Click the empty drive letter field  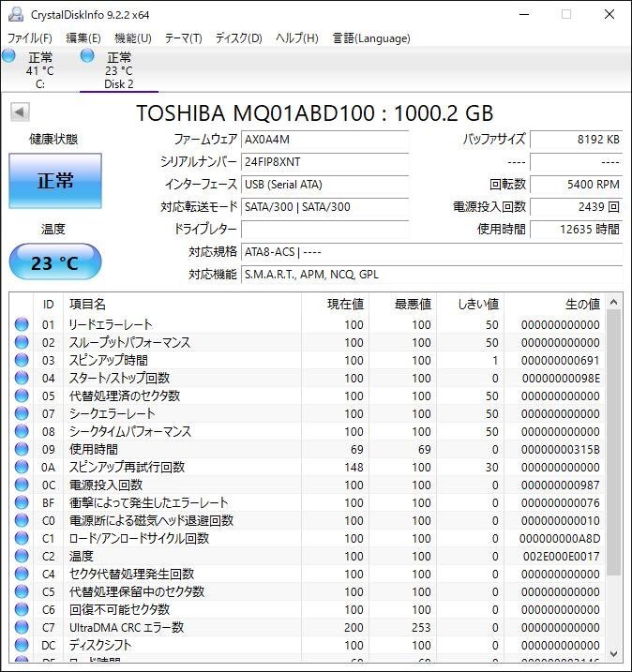pyautogui.click(x=324, y=230)
